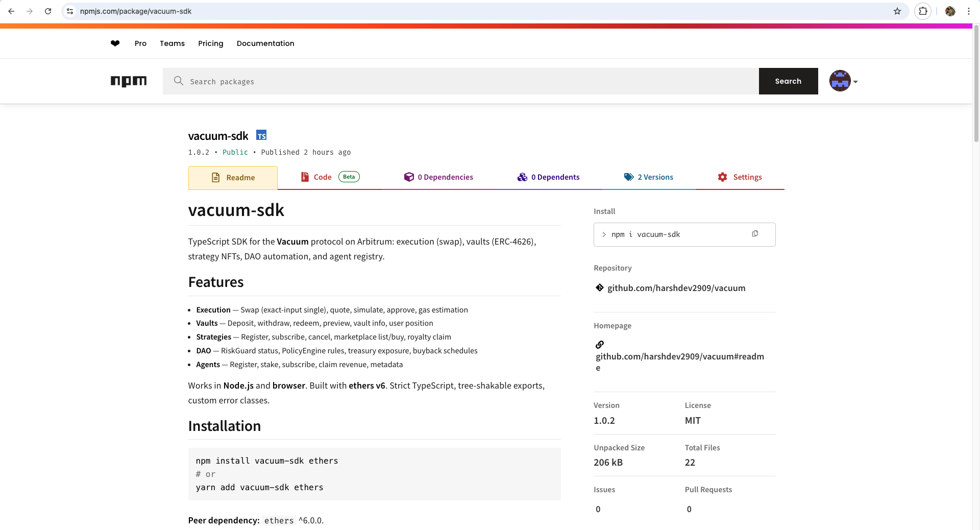This screenshot has width=980, height=530.
Task: Click the TypeScript badge next to package name
Action: point(261,135)
